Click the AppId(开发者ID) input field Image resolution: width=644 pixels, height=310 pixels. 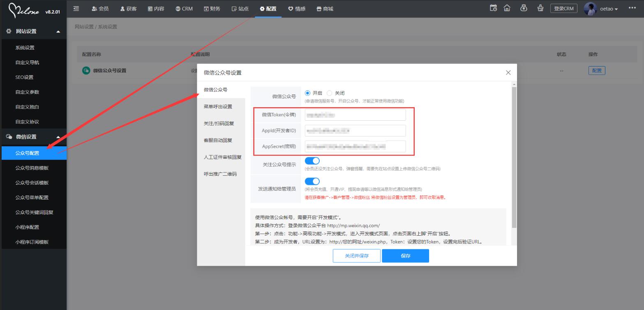point(355,131)
